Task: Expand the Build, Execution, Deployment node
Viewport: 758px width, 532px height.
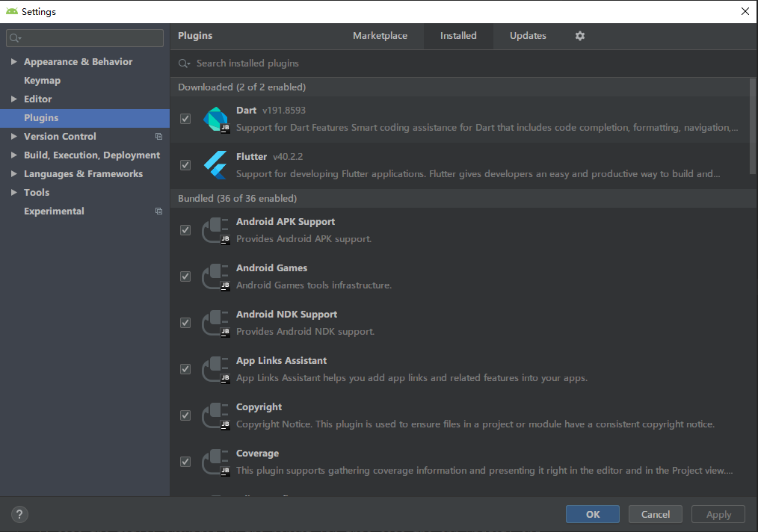Action: (13, 155)
